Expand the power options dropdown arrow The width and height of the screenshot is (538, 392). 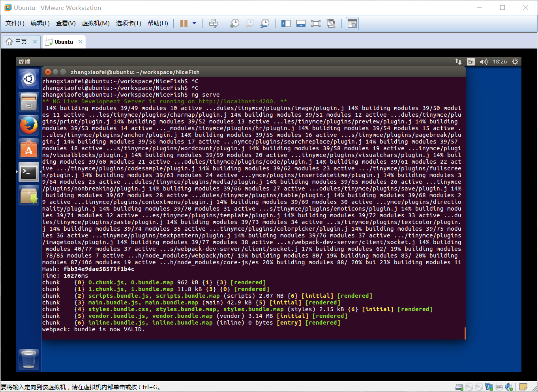194,24
